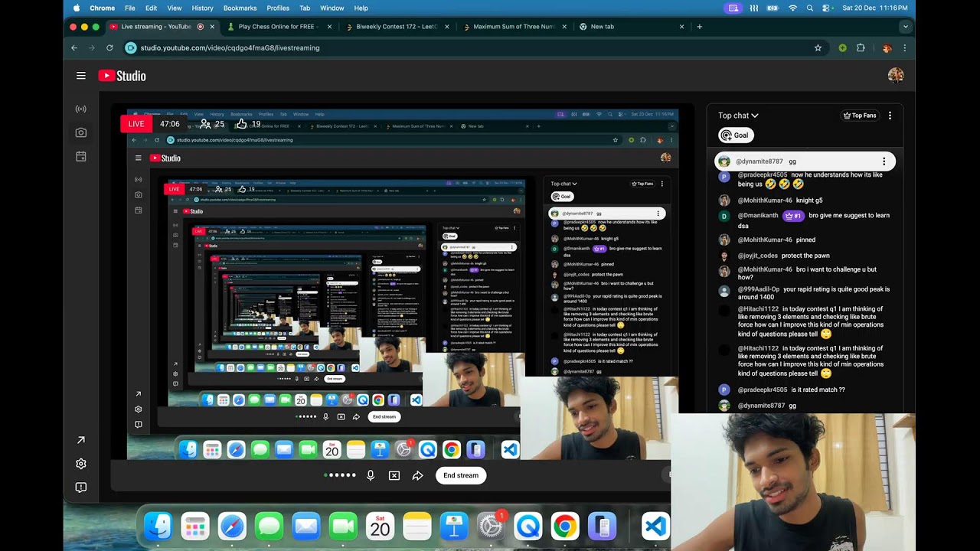Click the YouTube Studio logo
The image size is (980, 551).
tap(122, 76)
